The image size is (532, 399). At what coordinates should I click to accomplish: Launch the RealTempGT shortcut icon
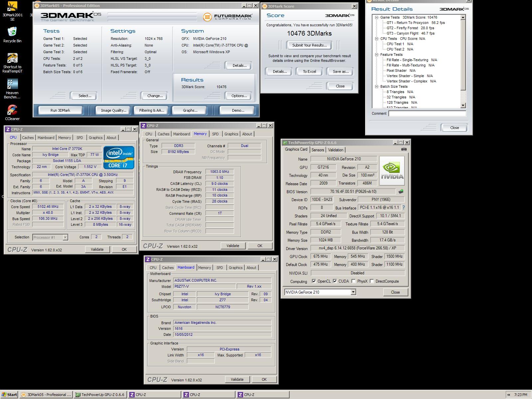tap(12, 63)
